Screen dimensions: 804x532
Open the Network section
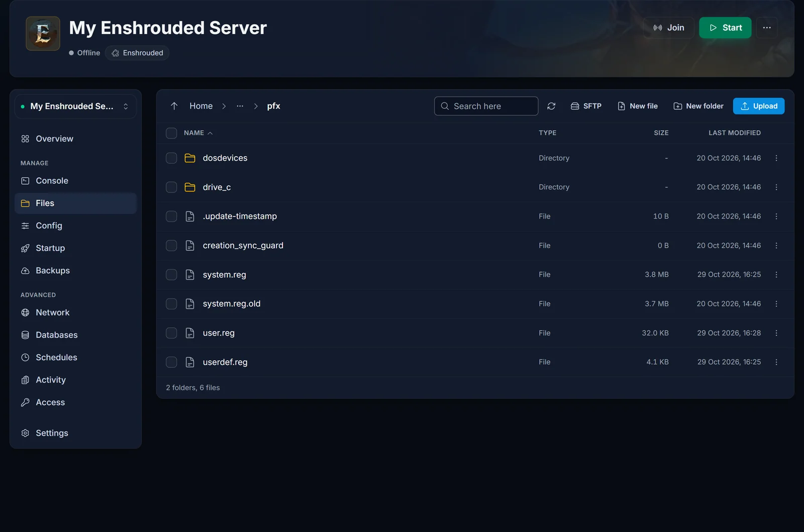[x=75, y=312]
